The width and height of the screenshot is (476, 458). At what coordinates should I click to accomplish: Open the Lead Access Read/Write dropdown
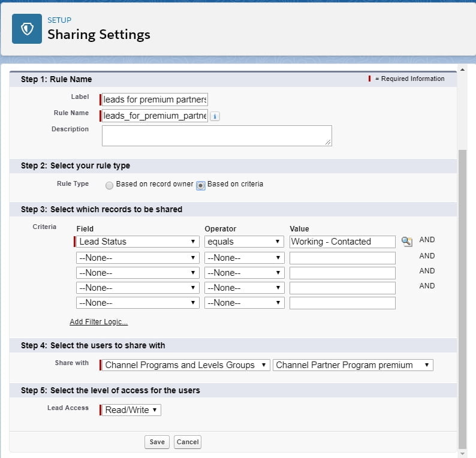131,409
